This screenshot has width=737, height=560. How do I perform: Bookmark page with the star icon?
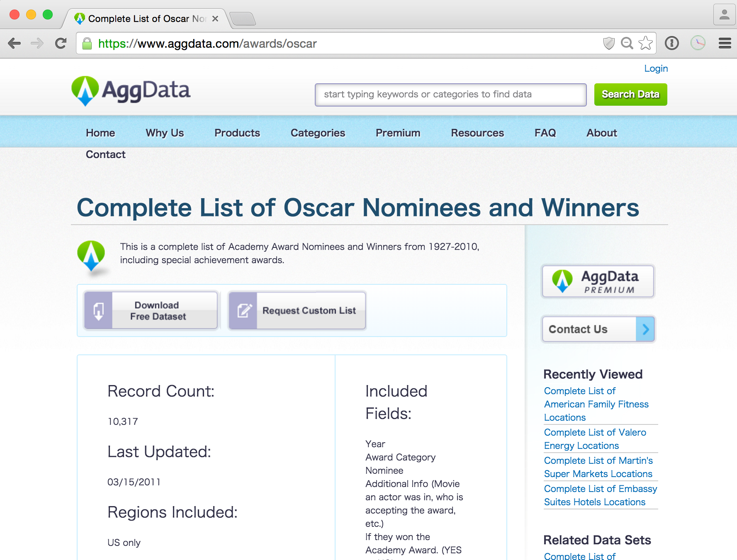pyautogui.click(x=645, y=43)
